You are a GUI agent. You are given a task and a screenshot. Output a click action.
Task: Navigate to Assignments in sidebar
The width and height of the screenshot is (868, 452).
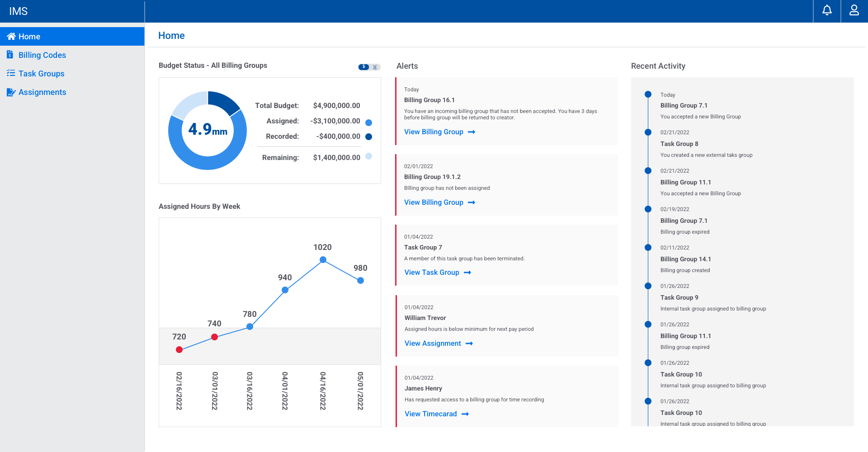(x=42, y=92)
